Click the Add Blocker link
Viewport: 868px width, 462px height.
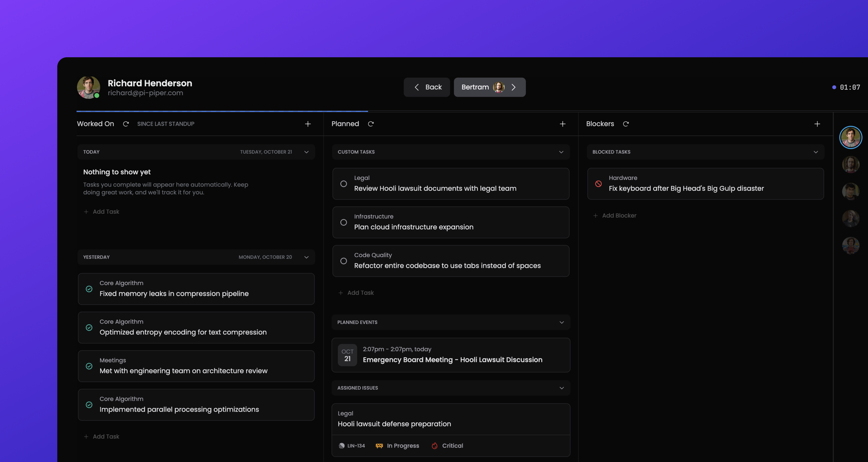coord(615,215)
